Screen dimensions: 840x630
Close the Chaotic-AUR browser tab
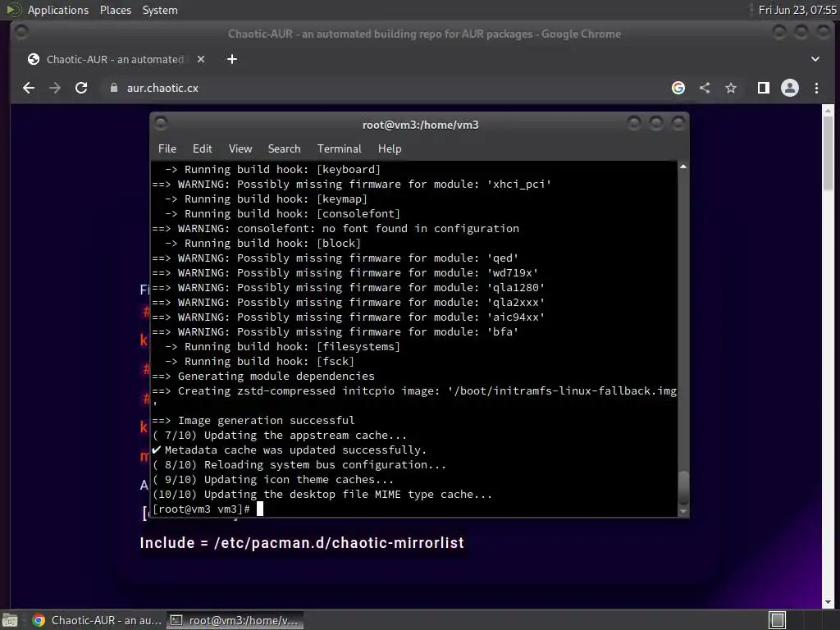(201, 59)
